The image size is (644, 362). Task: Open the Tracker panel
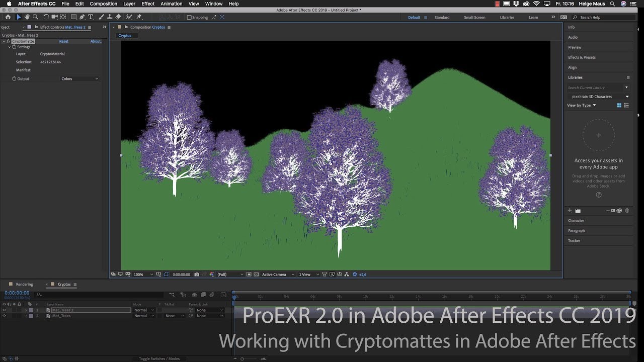point(574,240)
